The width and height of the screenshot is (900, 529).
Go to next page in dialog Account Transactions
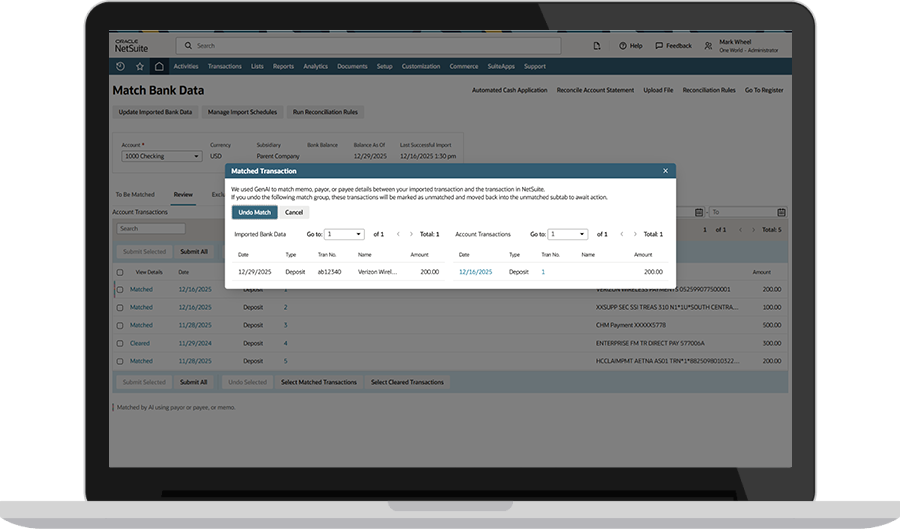click(x=635, y=234)
